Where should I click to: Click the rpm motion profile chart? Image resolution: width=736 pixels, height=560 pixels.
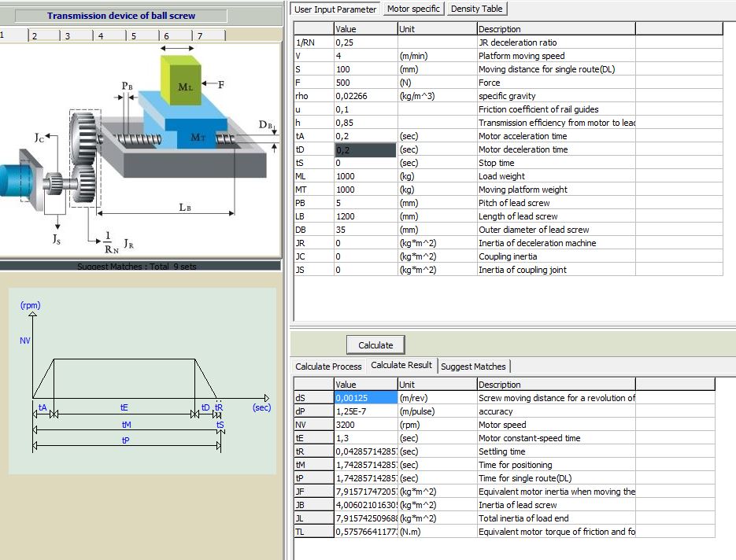[142, 381]
